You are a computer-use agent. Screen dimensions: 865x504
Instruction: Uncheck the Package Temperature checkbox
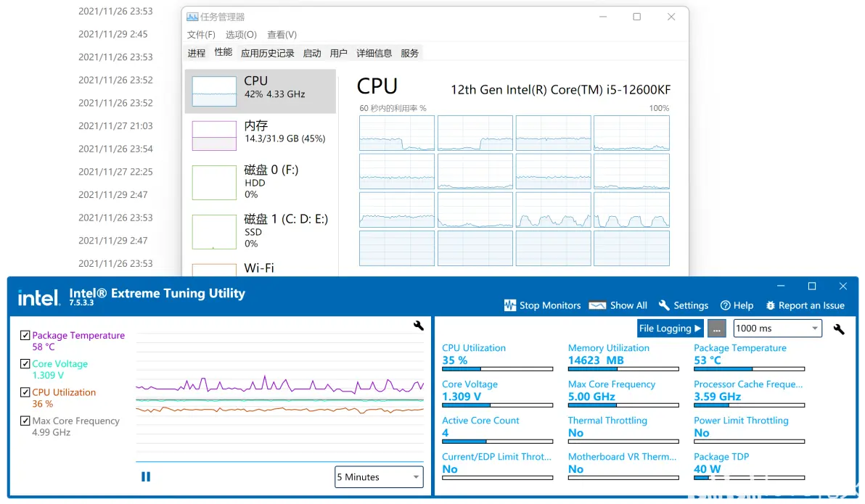[x=25, y=335]
